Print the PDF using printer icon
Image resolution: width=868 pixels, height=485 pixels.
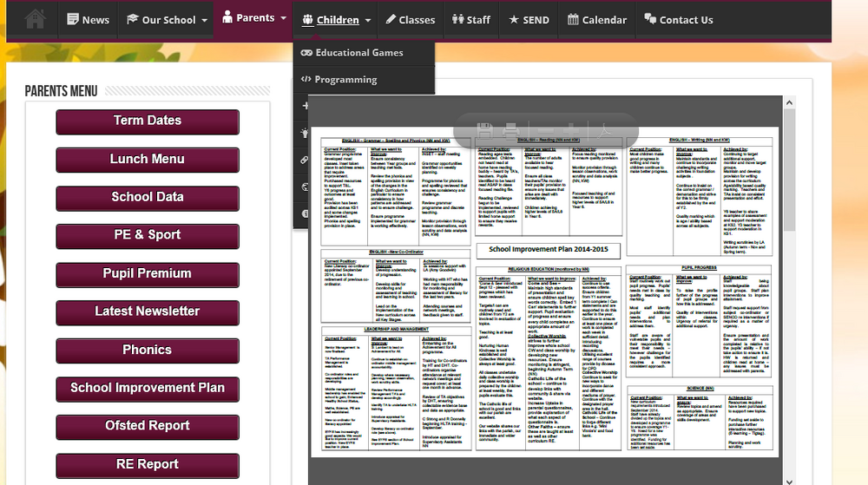pos(510,131)
